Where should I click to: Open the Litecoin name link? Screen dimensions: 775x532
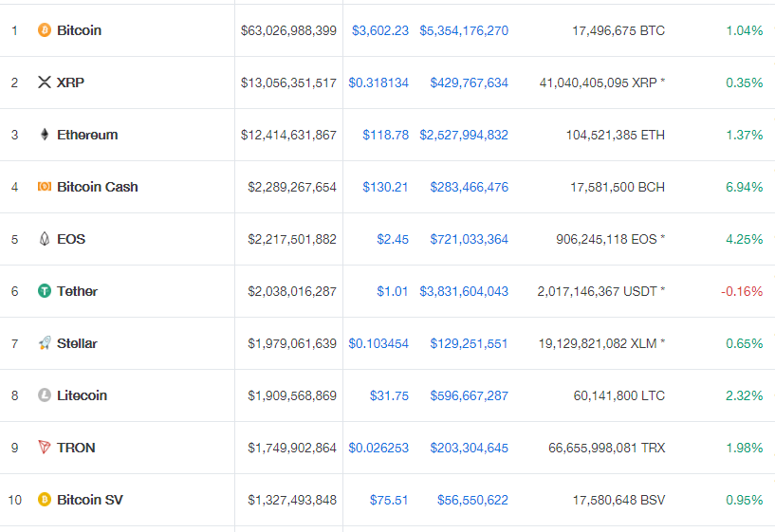click(x=82, y=395)
